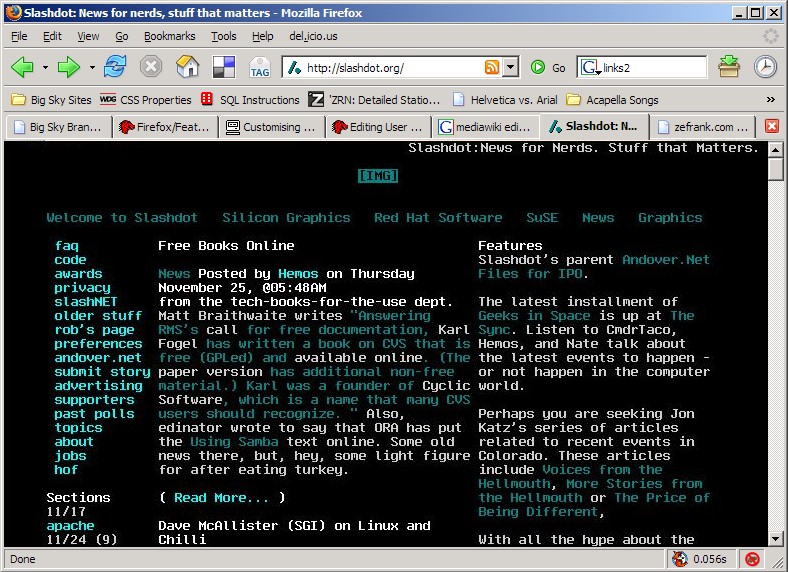
Task: Switch to the mediawiki edi... tab
Action: [x=484, y=127]
